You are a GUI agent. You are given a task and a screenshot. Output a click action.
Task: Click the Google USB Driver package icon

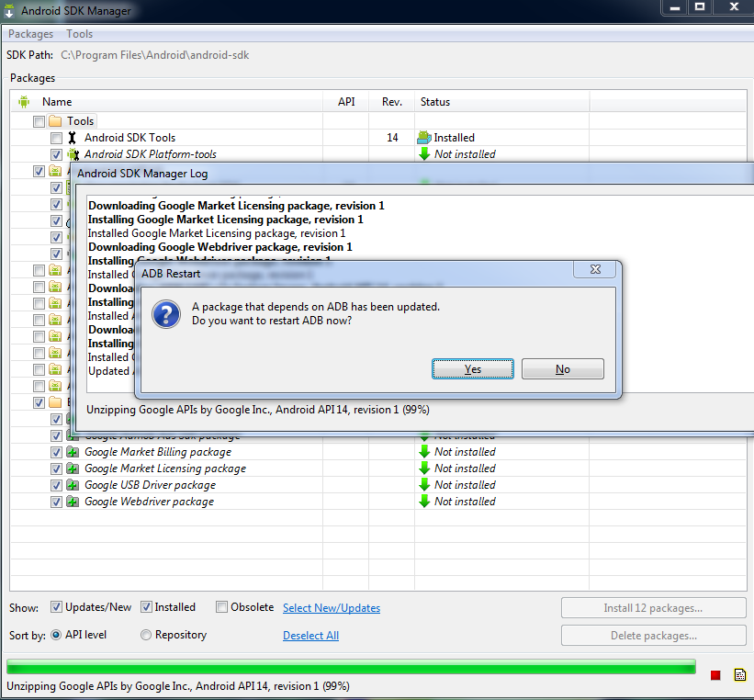click(73, 485)
